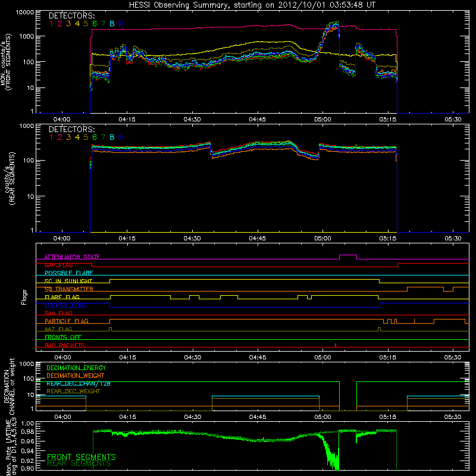This screenshot has width=476, height=476.
Task: Click the HESSI Observing Summary title text
Action: [x=252, y=5]
